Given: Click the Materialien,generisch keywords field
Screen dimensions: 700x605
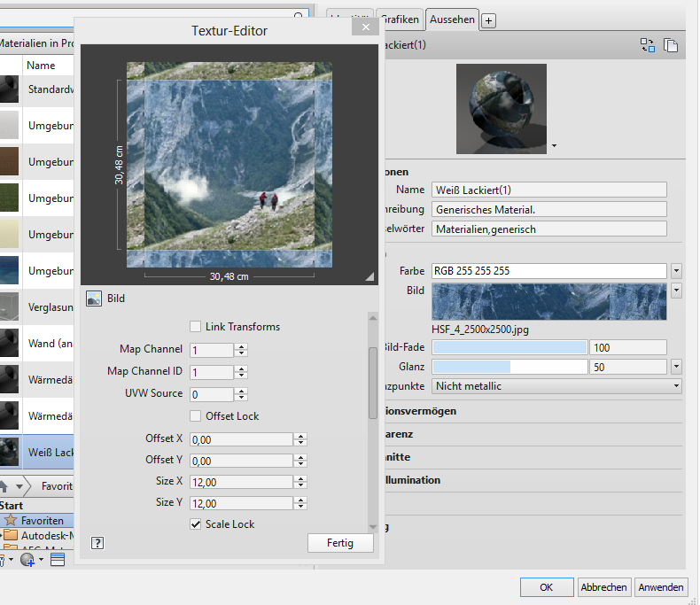Looking at the screenshot, I should click(549, 229).
